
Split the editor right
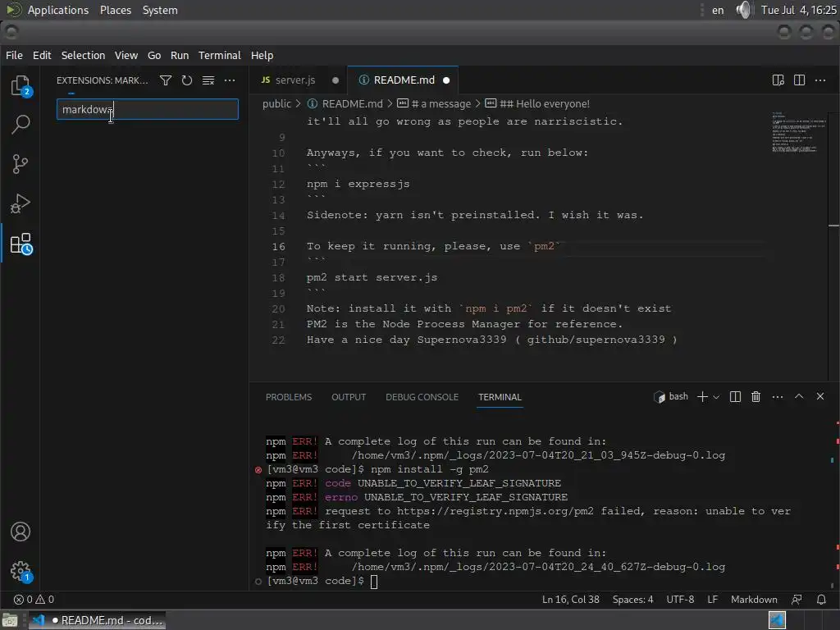click(799, 80)
